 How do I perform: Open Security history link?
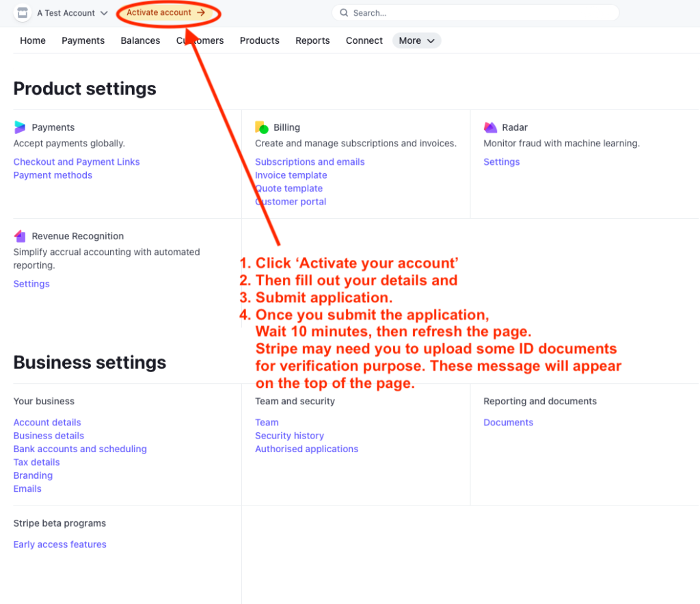pyautogui.click(x=289, y=436)
